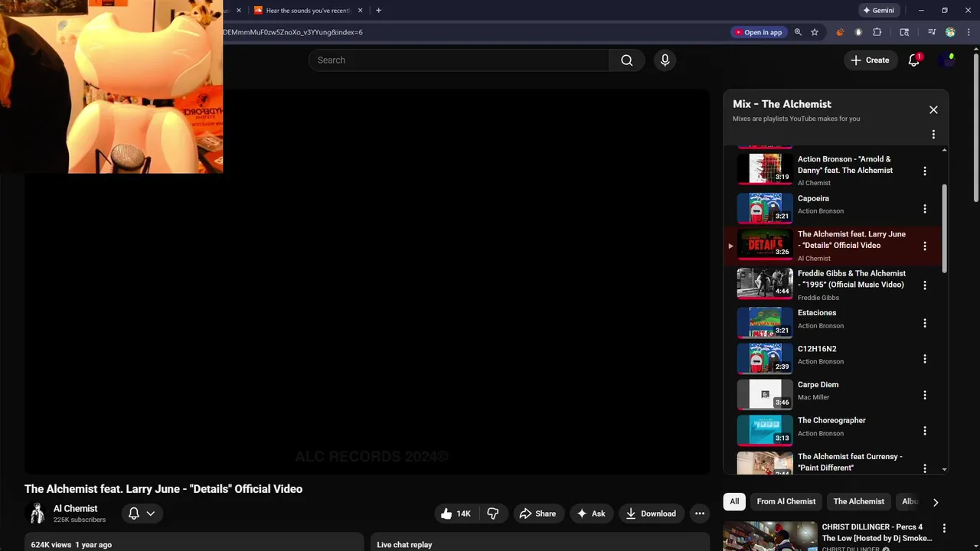Open the YouTube account avatar menu
Viewport: 980px width, 551px height.
tap(949, 60)
